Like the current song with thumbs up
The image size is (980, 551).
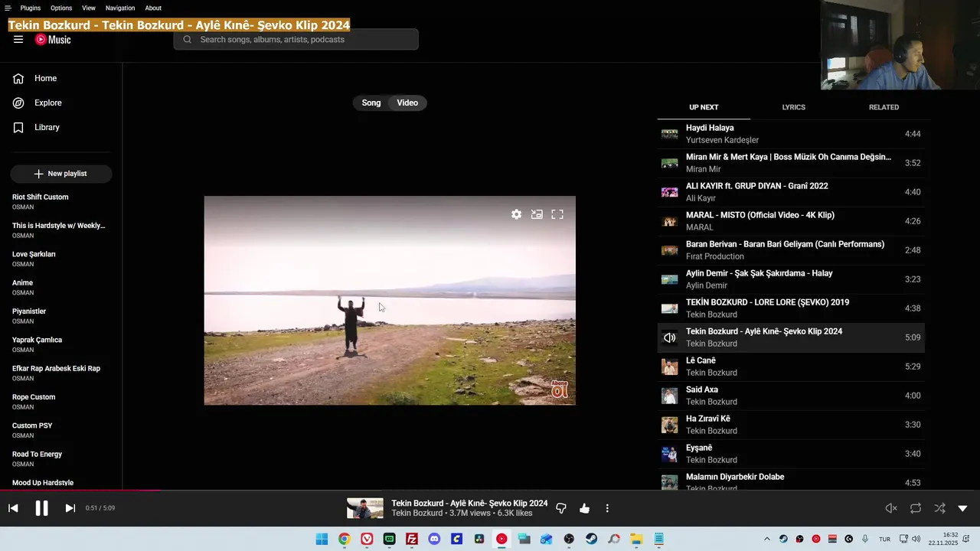pos(584,508)
